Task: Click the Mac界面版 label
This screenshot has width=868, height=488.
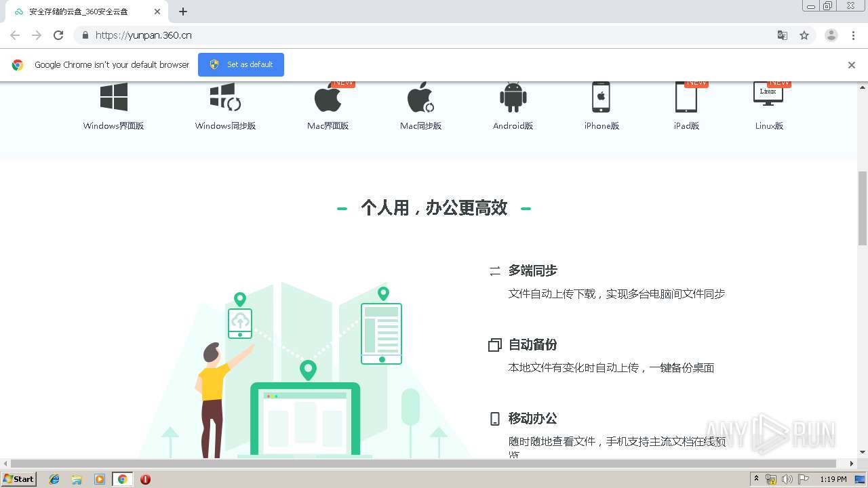Action: [x=328, y=126]
